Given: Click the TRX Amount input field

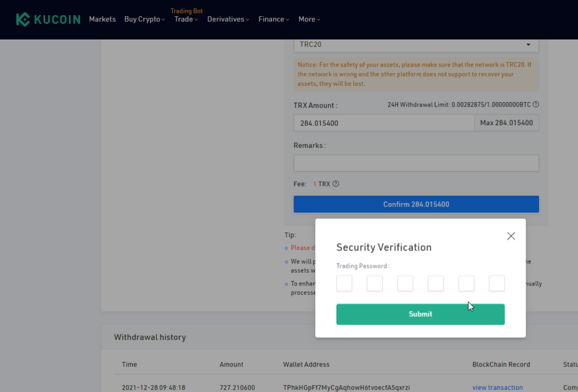Looking at the screenshot, I should point(384,123).
